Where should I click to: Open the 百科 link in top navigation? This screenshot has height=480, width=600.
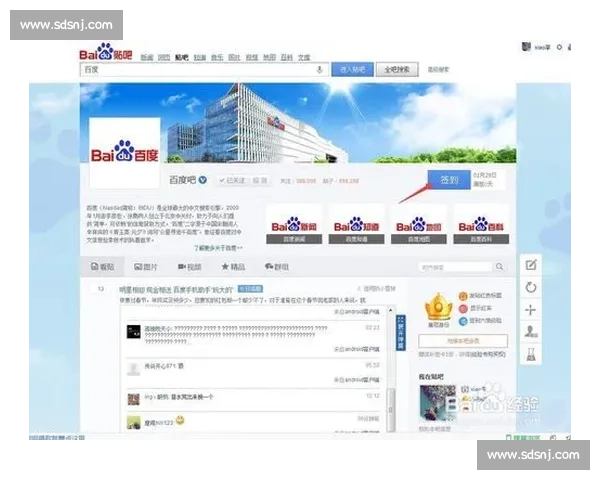[286, 57]
